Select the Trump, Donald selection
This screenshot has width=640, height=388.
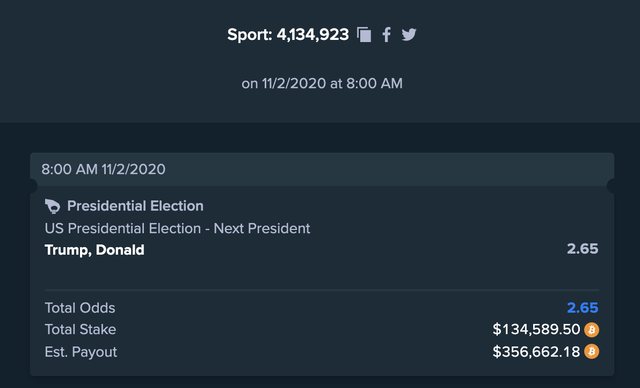coord(94,250)
